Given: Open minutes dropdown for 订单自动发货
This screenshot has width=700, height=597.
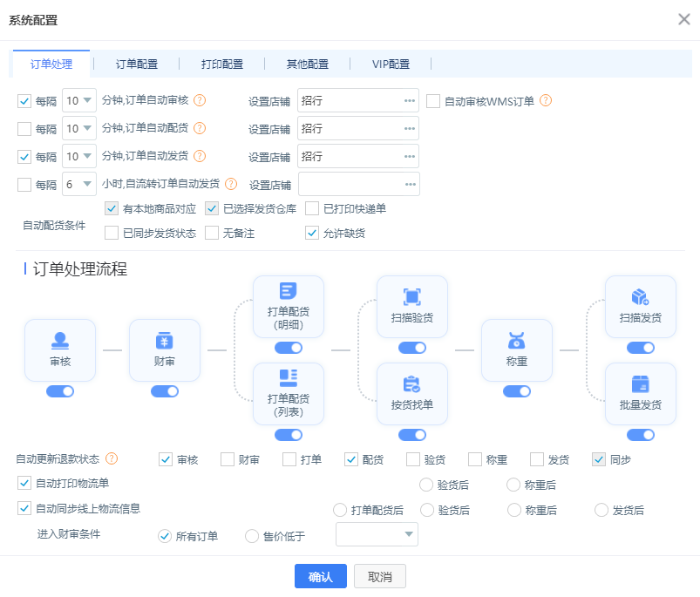Looking at the screenshot, I should pos(79,156).
